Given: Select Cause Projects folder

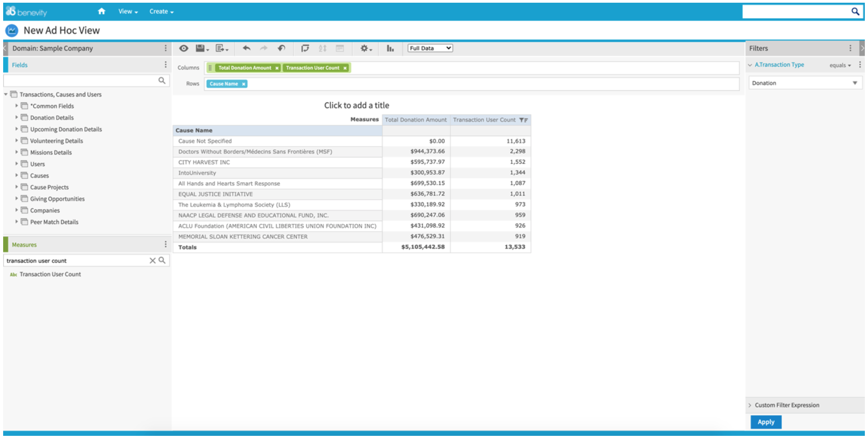Looking at the screenshot, I should click(49, 187).
